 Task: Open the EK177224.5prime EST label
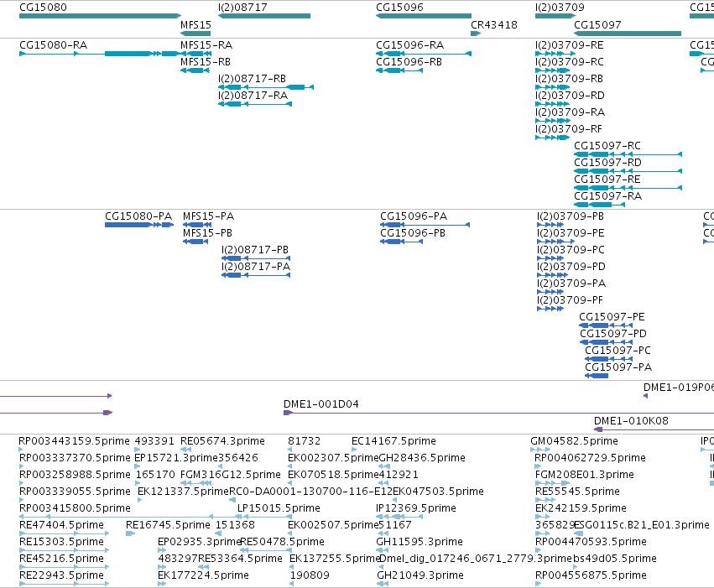[203, 575]
